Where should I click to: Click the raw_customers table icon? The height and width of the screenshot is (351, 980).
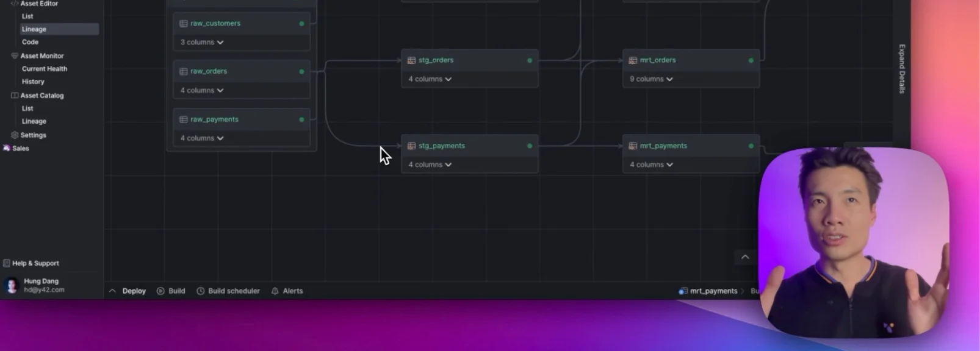click(183, 24)
